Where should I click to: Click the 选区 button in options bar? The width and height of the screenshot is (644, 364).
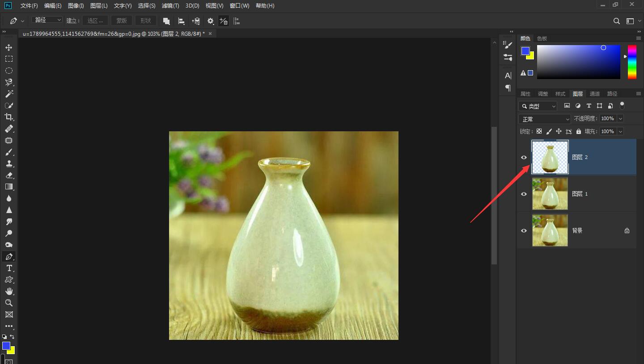95,21
